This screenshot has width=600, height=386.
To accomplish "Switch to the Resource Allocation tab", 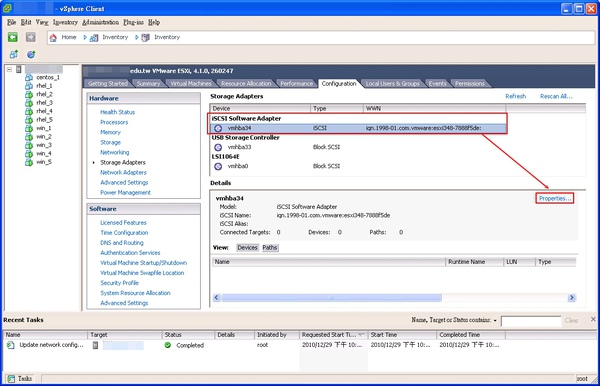I will [x=246, y=83].
